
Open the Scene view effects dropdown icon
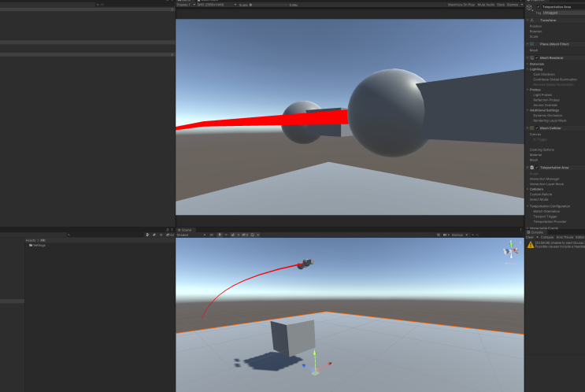coord(234,235)
